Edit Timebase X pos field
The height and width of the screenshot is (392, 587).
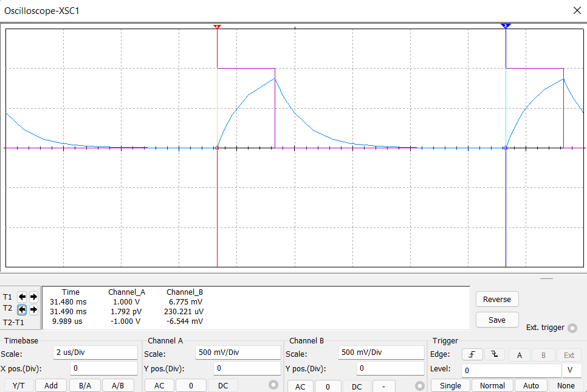(x=104, y=368)
